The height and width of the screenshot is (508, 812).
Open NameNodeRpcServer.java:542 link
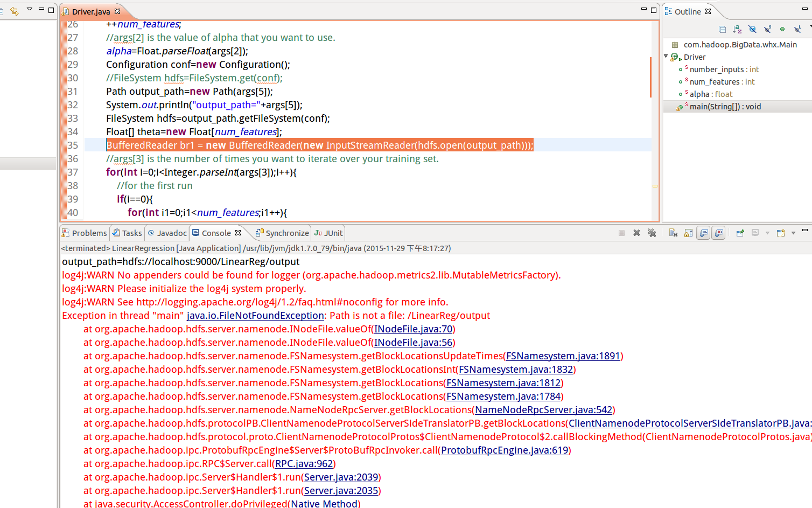544,410
